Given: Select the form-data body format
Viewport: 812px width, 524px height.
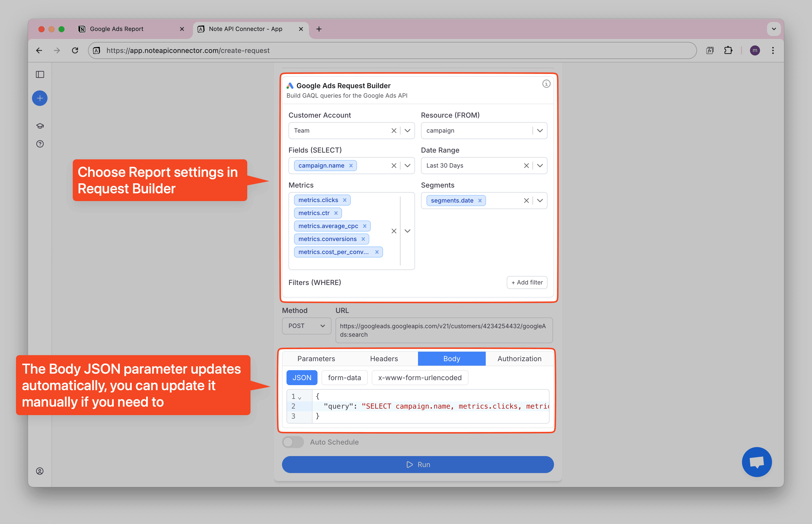Looking at the screenshot, I should (344, 378).
